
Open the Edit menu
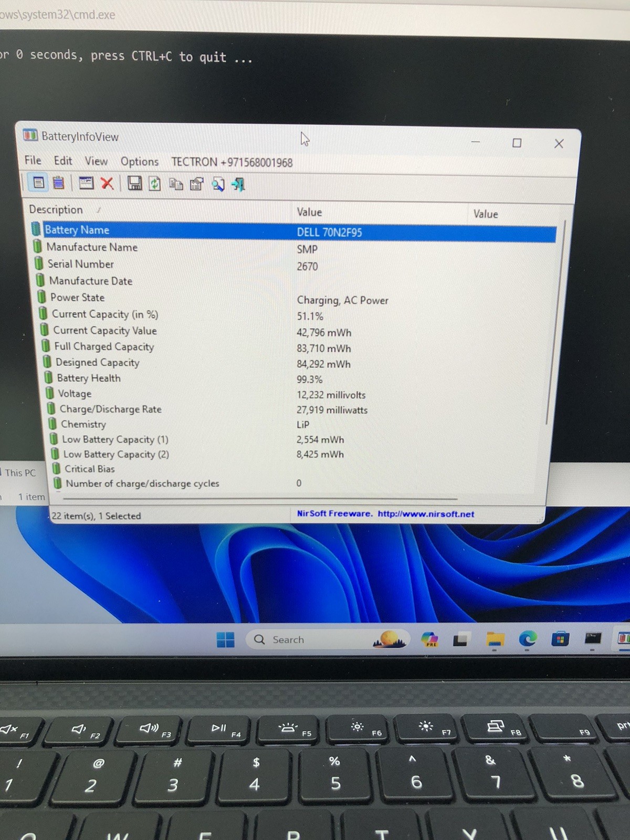pos(63,161)
